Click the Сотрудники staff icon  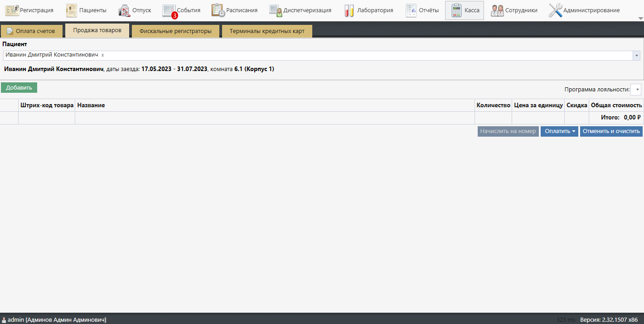click(x=497, y=10)
